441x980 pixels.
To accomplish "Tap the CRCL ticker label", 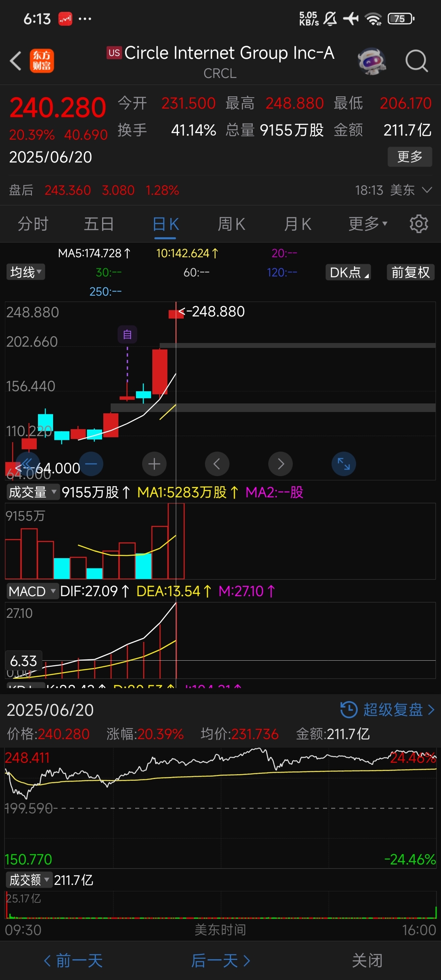I will pyautogui.click(x=220, y=73).
